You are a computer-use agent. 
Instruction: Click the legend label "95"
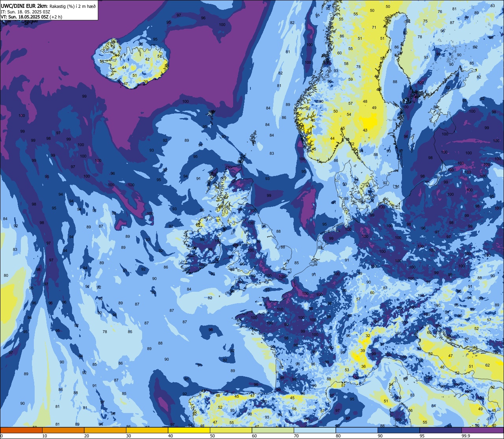(x=422, y=436)
